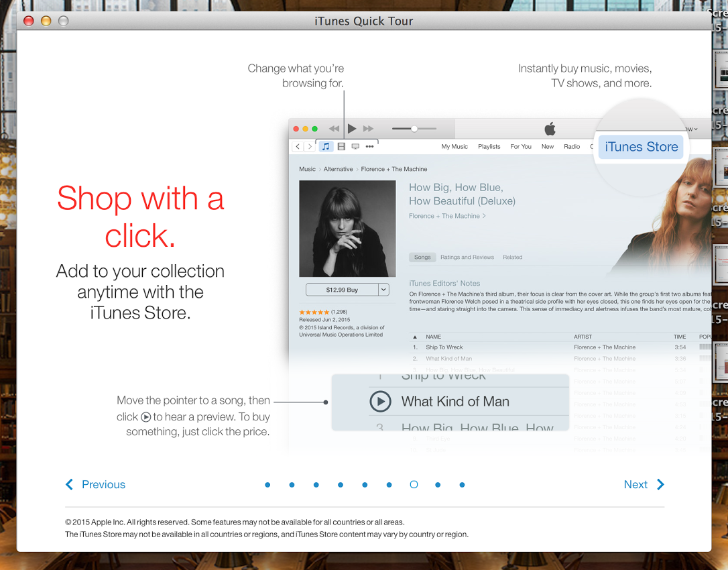Select the first page indicator dot
Viewport: 728px width, 570px height.
pyautogui.click(x=267, y=485)
